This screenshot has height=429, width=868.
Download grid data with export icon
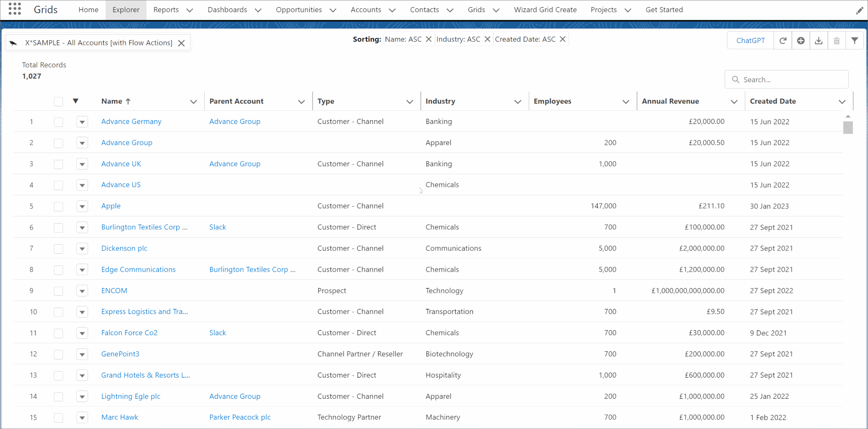[819, 41]
